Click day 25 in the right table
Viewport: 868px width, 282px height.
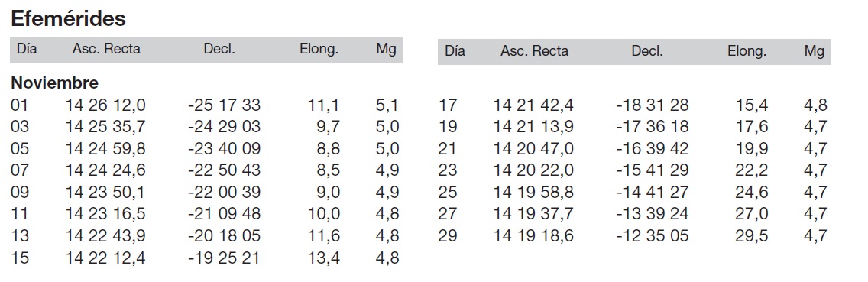pos(448,193)
